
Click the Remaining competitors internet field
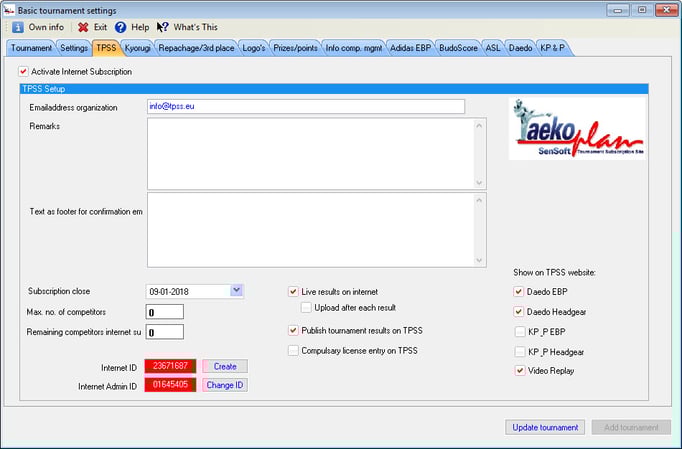[x=164, y=332]
